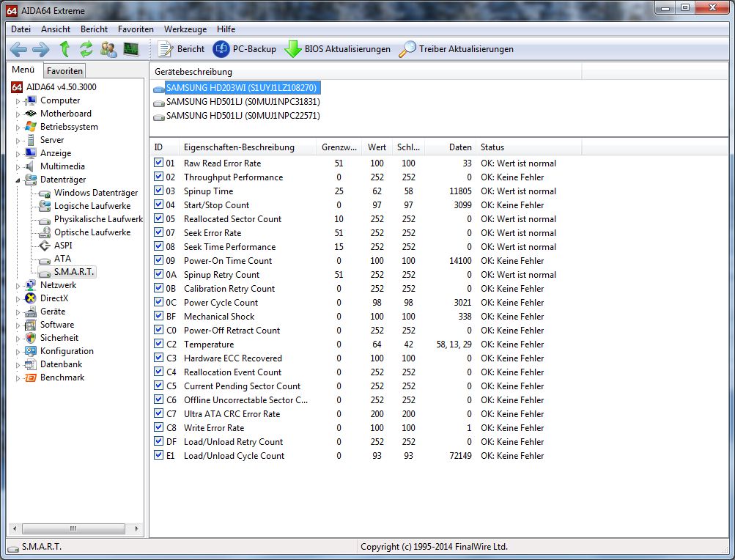Click the Netzwerk icon in the tree

pyautogui.click(x=31, y=284)
